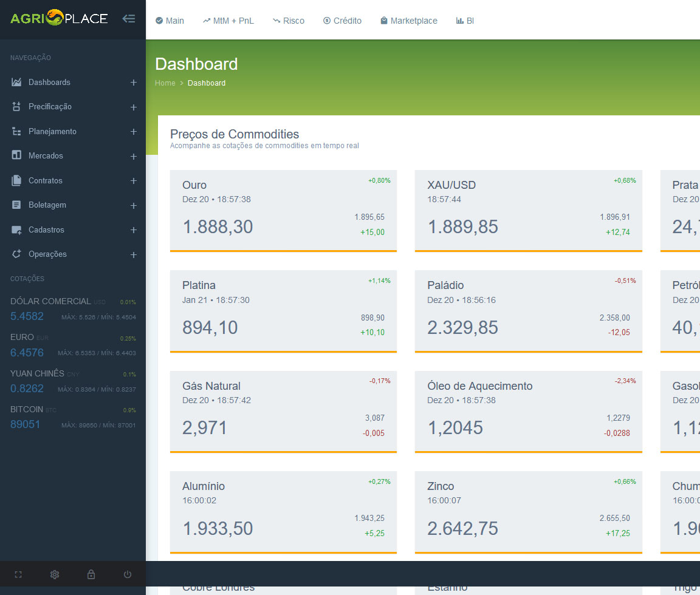Expand Contratos menu with plus sign
This screenshot has height=595, width=700.
(134, 181)
